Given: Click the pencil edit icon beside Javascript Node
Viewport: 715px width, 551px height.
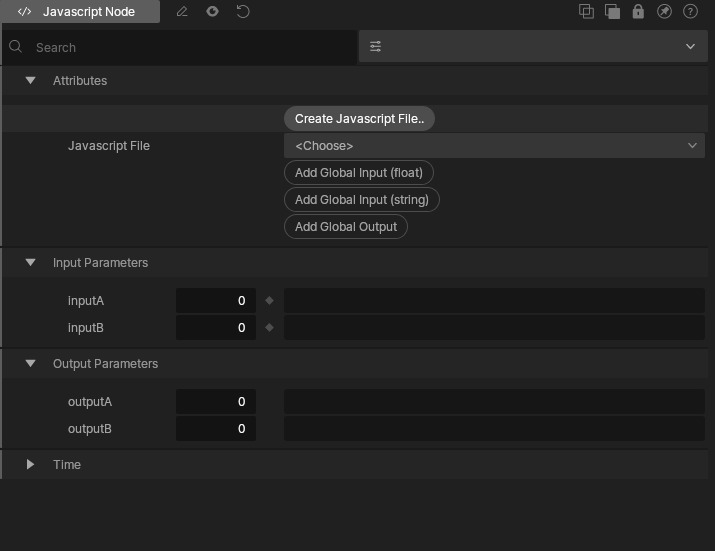Looking at the screenshot, I should coord(181,12).
